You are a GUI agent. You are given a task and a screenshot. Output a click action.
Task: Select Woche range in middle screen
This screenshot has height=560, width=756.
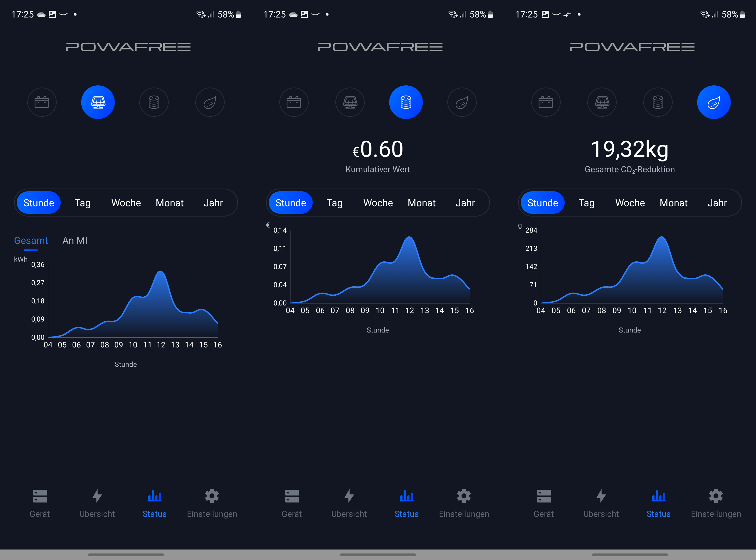point(378,203)
